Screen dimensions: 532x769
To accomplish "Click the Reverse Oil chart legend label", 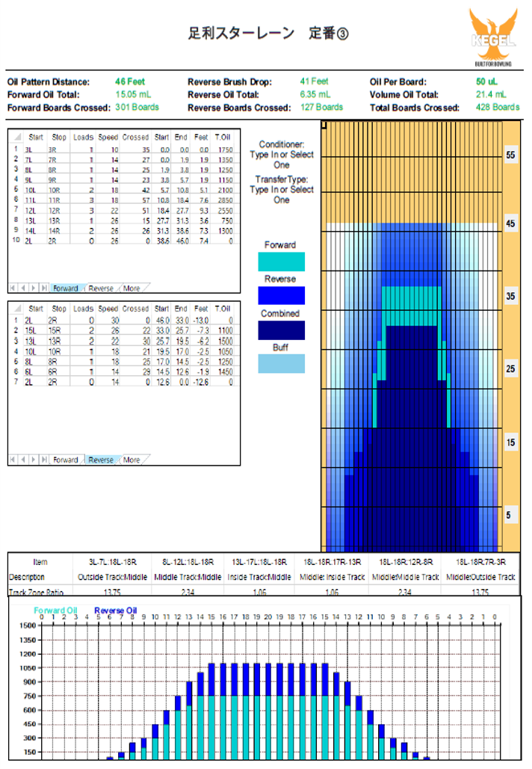I will point(115,611).
